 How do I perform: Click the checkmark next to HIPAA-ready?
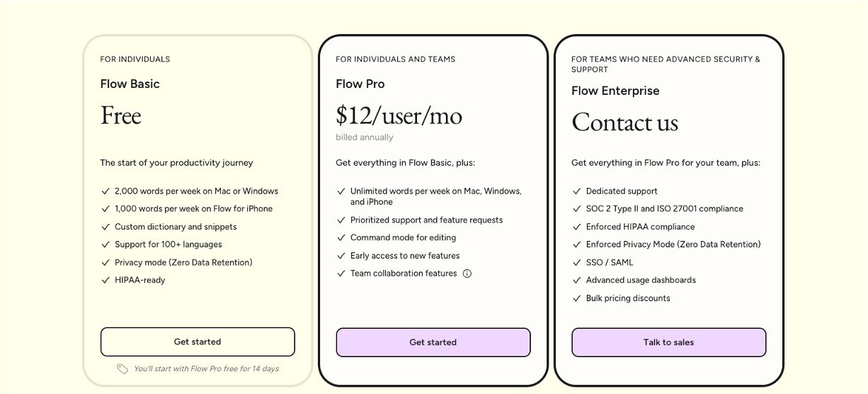click(x=105, y=280)
